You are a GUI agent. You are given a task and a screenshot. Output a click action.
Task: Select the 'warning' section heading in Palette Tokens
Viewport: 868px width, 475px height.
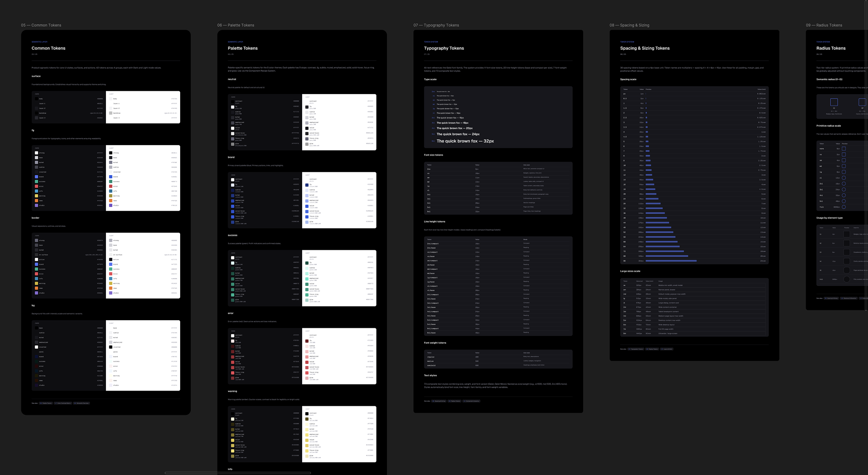[232, 391]
